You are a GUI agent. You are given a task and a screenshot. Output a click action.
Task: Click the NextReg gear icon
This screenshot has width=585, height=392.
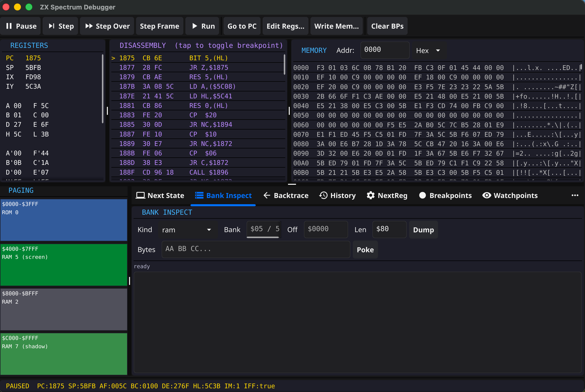click(x=371, y=195)
